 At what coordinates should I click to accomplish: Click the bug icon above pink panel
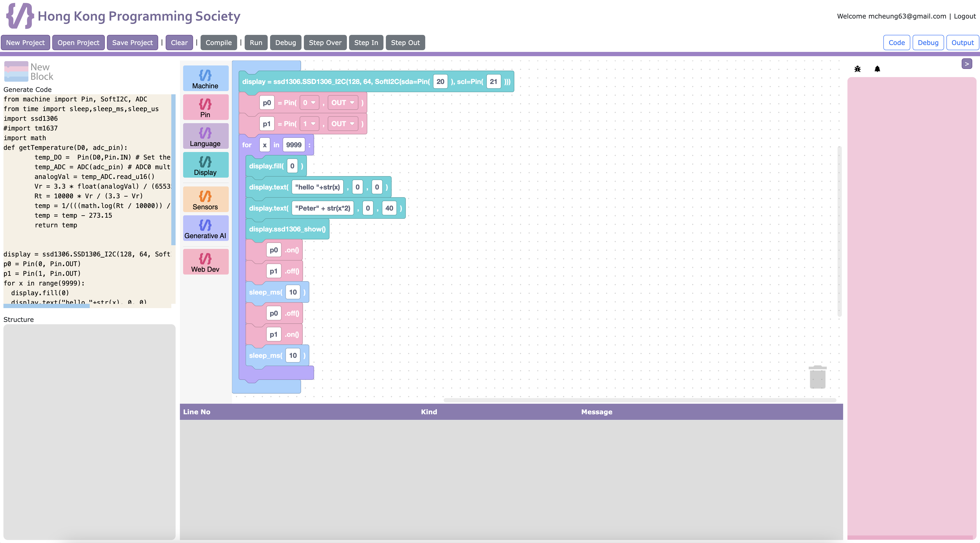pos(858,69)
